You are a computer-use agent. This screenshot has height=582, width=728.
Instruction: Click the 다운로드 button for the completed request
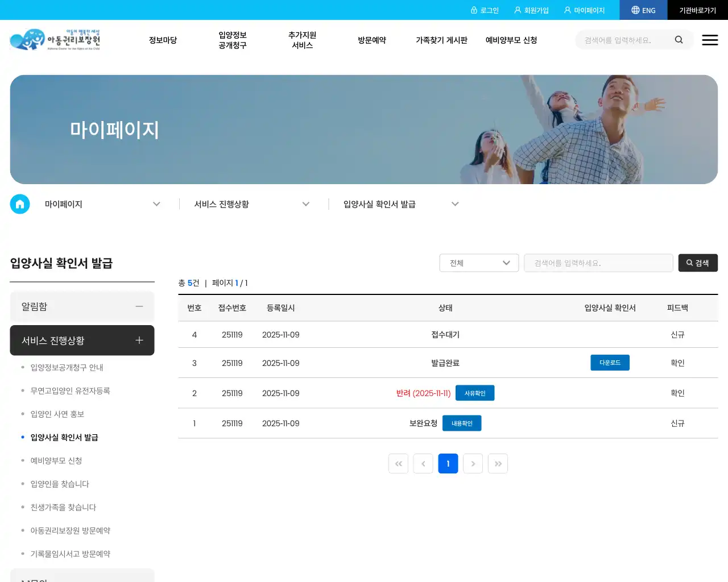point(610,363)
